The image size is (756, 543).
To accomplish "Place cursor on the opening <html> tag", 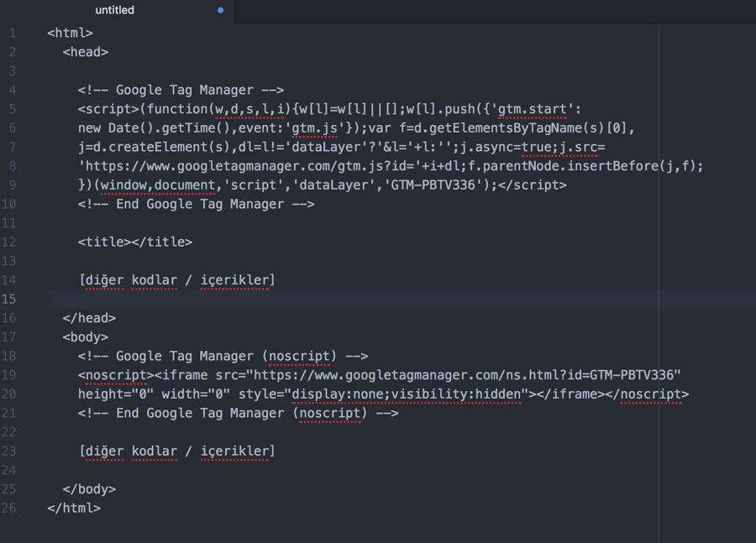I will tap(70, 34).
